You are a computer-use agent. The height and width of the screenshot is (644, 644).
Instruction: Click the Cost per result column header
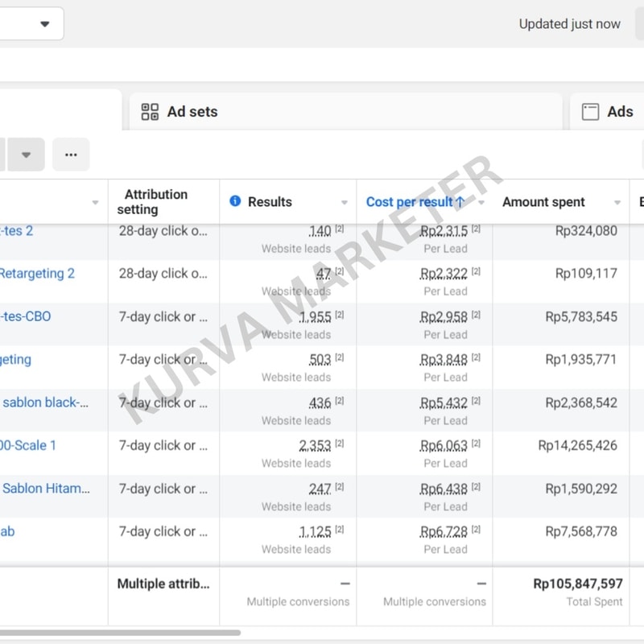point(410,202)
